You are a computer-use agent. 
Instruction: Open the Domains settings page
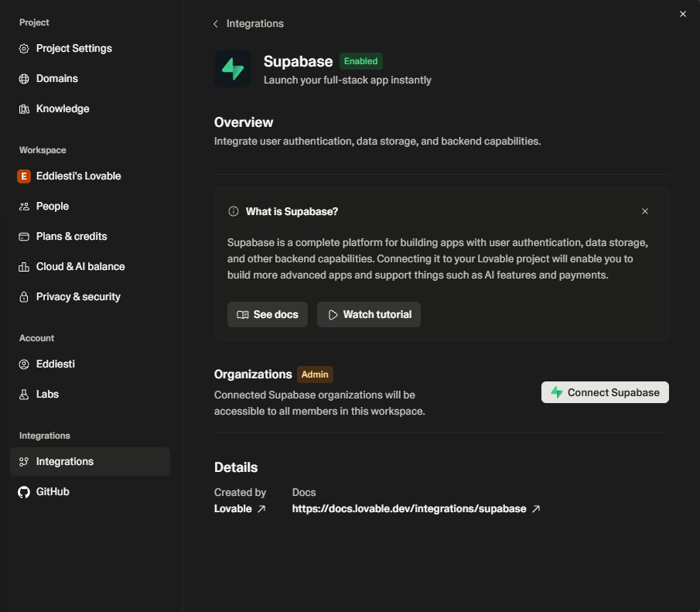pyautogui.click(x=56, y=79)
